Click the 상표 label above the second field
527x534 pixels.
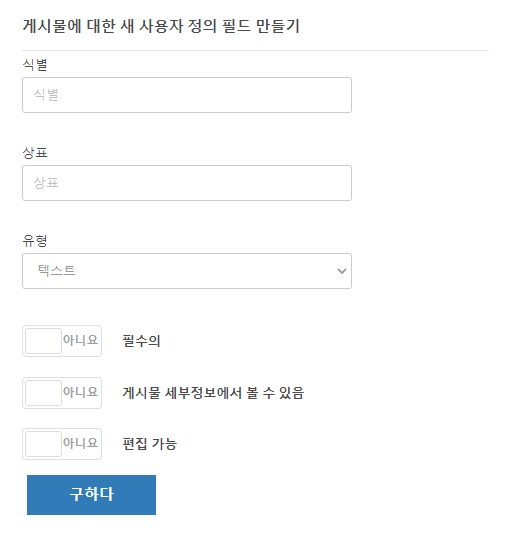click(x=35, y=153)
